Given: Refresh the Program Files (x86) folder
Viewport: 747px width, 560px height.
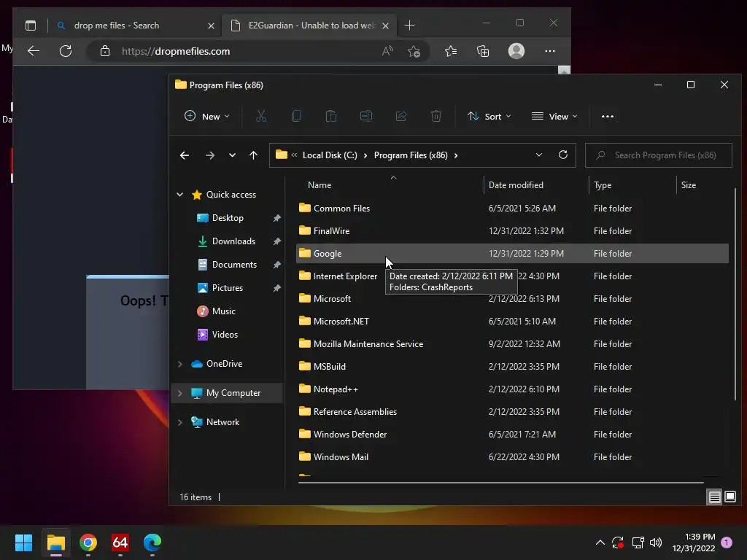Looking at the screenshot, I should [563, 155].
